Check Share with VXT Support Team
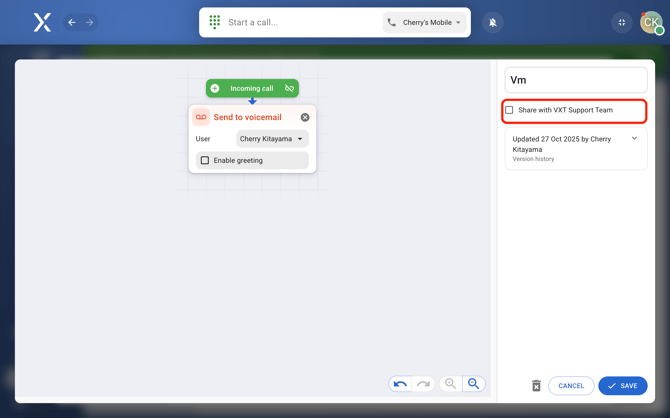This screenshot has height=418, width=670. coord(509,110)
